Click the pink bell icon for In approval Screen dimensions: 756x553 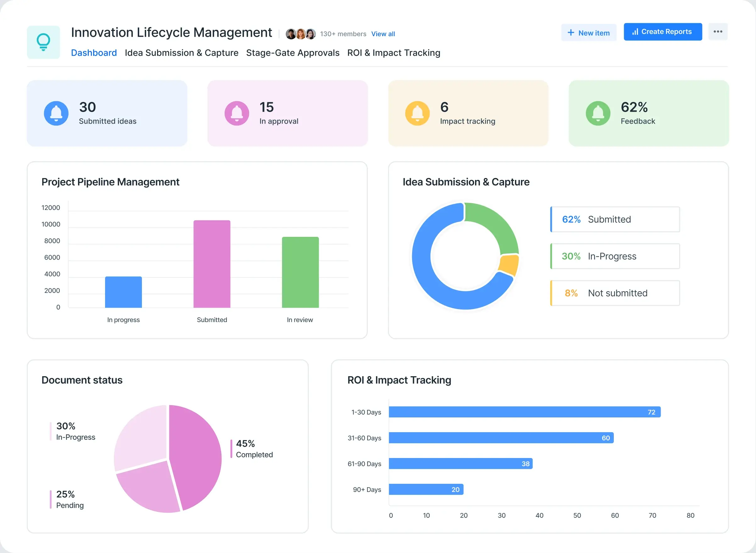(x=237, y=114)
